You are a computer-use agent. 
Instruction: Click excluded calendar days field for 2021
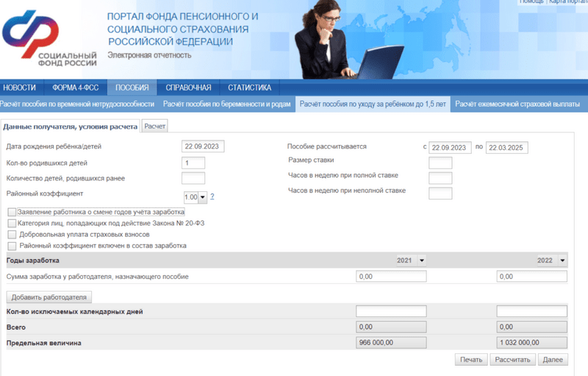coord(391,311)
